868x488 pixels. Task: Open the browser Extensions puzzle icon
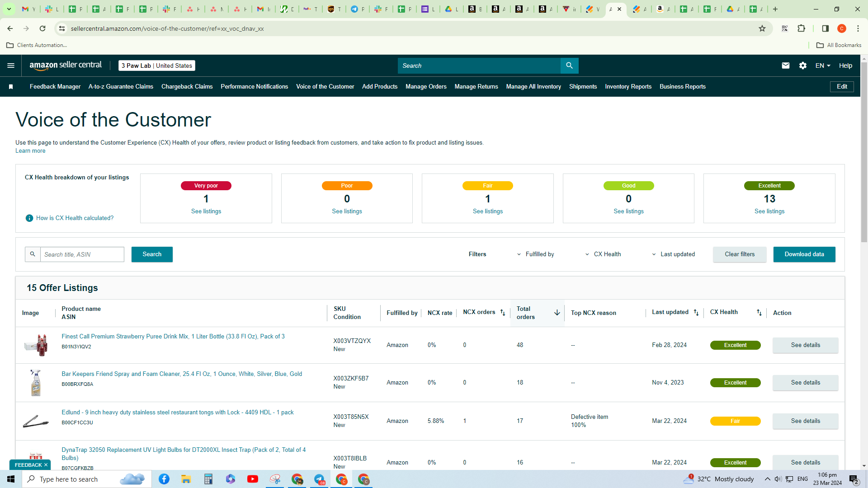[x=802, y=28]
